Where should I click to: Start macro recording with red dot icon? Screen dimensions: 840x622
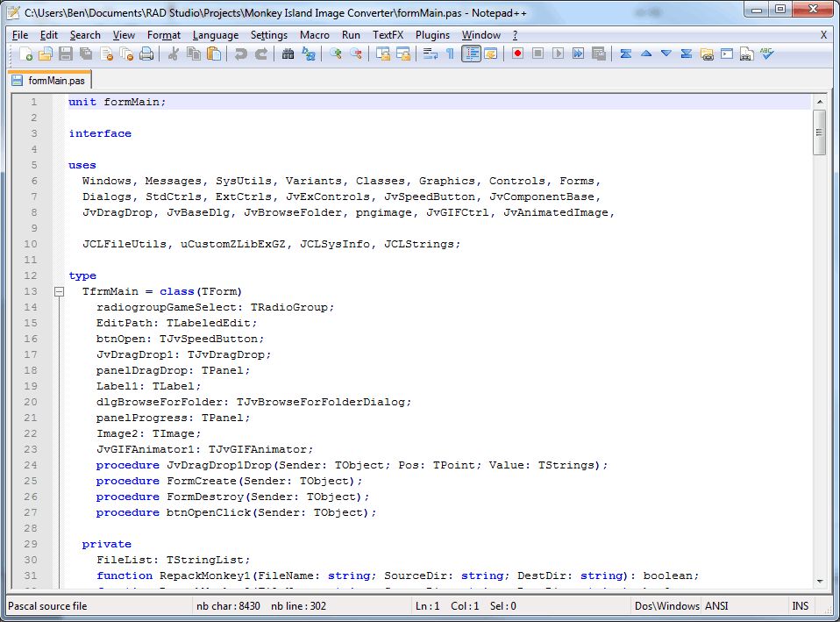517,54
